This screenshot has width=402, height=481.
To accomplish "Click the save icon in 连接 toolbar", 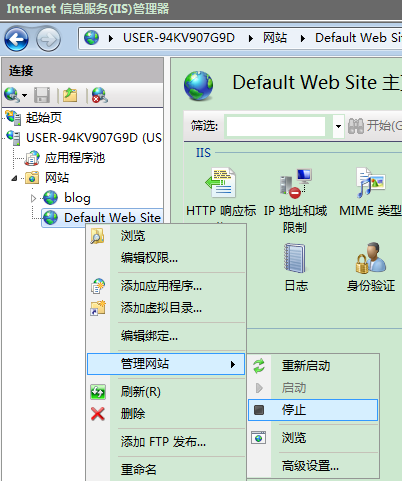I will [42, 95].
